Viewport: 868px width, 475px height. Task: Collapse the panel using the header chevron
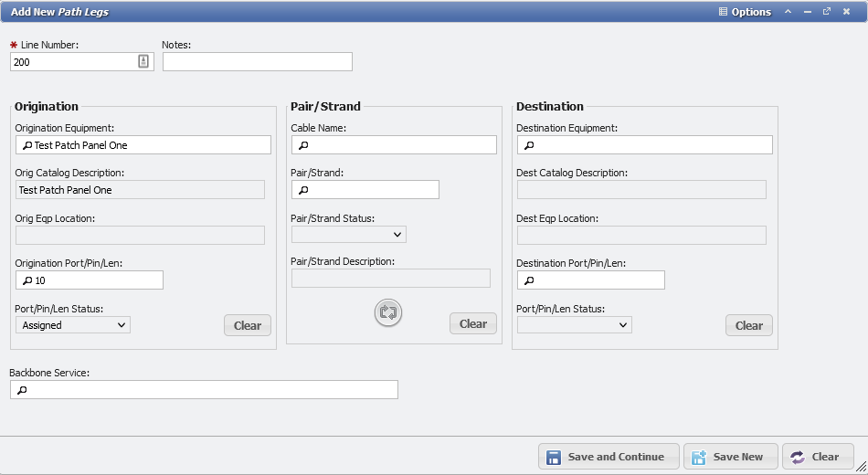[788, 12]
